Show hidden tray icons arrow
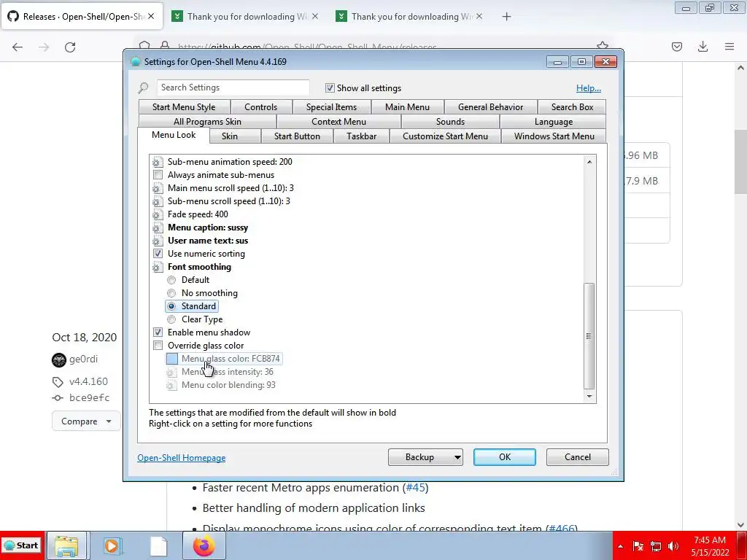This screenshot has height=560, width=747. pos(620,546)
